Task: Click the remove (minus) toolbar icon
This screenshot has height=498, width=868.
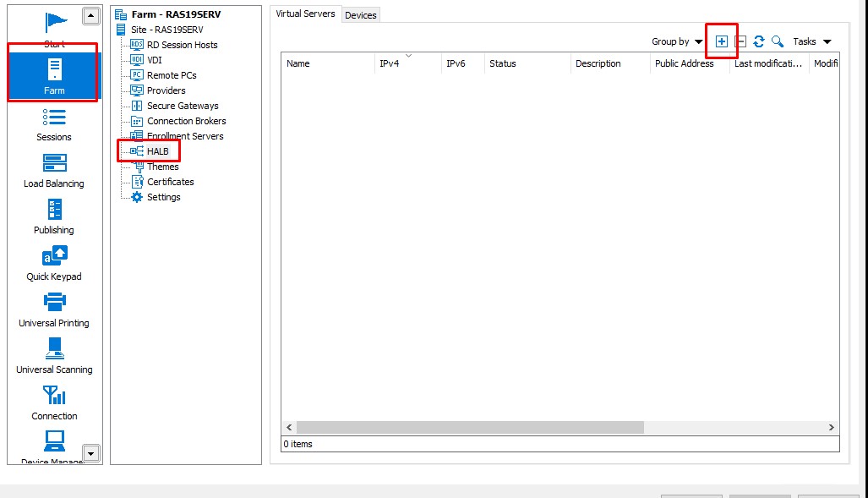Action: (740, 41)
